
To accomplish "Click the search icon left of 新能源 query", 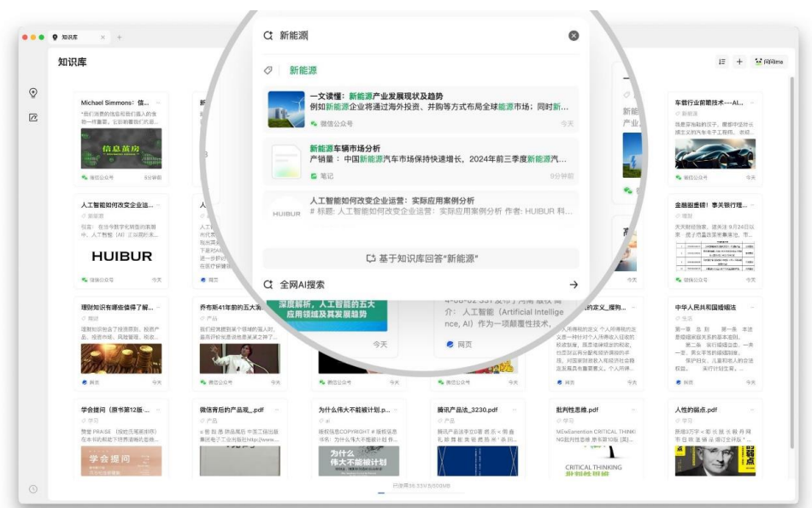I will tap(268, 36).
